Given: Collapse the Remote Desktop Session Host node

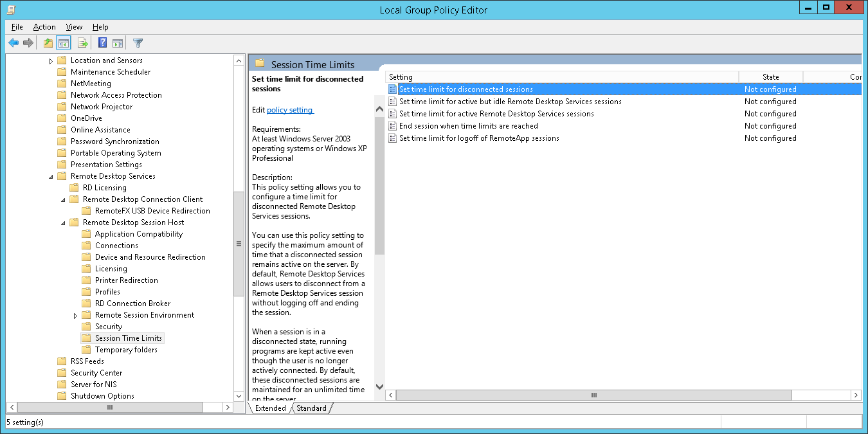Looking at the screenshot, I should coord(63,222).
